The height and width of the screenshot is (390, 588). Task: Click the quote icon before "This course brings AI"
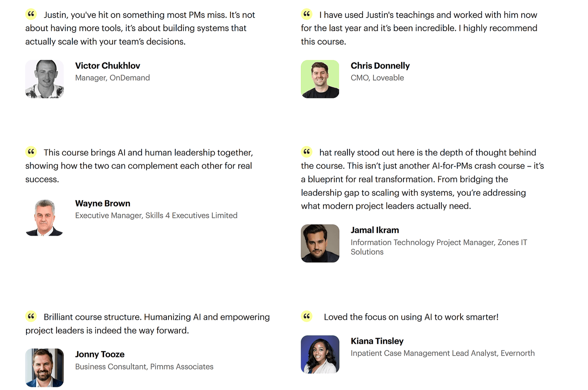(x=31, y=152)
